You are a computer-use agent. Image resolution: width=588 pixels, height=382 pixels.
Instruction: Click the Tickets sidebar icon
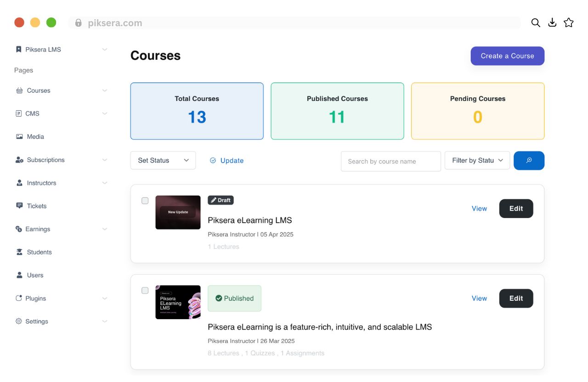point(19,206)
